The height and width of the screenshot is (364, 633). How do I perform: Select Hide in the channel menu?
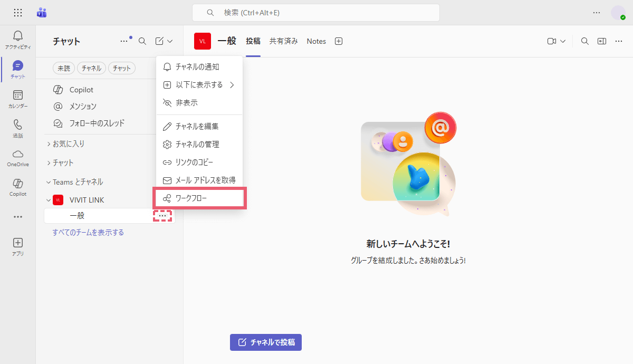point(186,103)
